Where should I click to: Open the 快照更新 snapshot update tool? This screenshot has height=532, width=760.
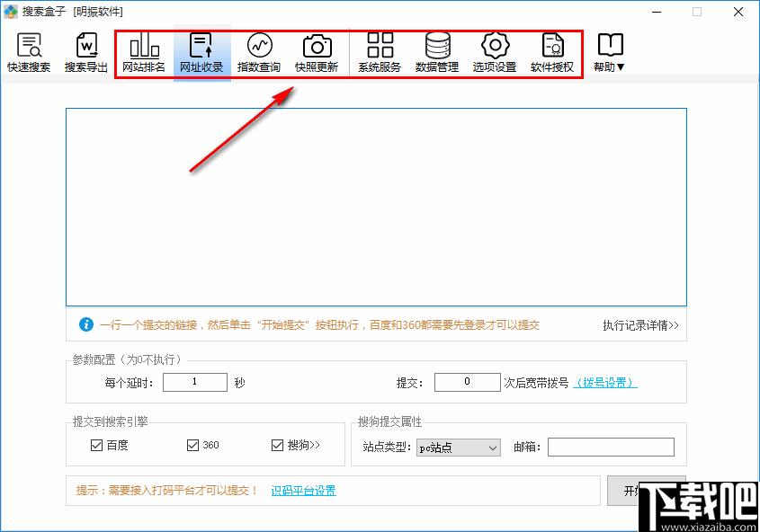coord(317,53)
